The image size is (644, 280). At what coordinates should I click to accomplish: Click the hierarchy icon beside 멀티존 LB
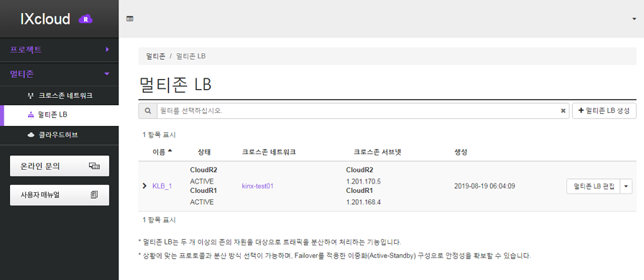[30, 116]
